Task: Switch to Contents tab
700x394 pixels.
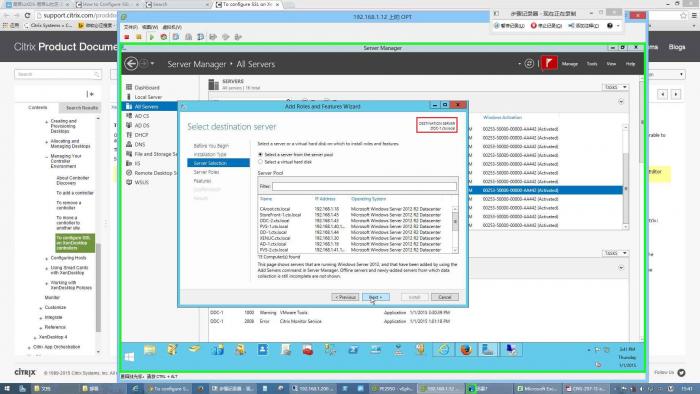Action: pos(38,108)
